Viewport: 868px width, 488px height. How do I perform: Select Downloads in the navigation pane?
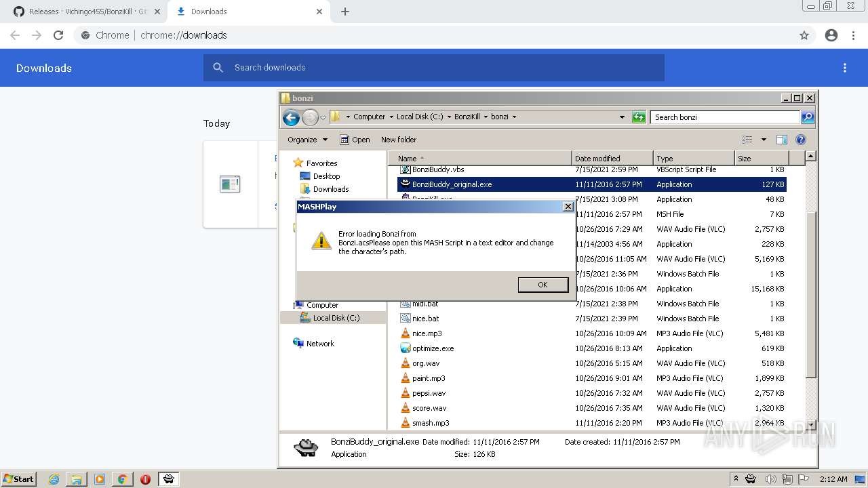331,189
